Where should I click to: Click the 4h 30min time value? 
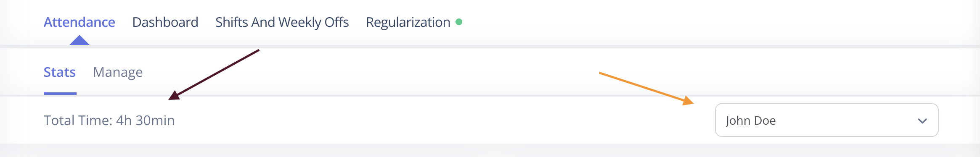pos(145,120)
